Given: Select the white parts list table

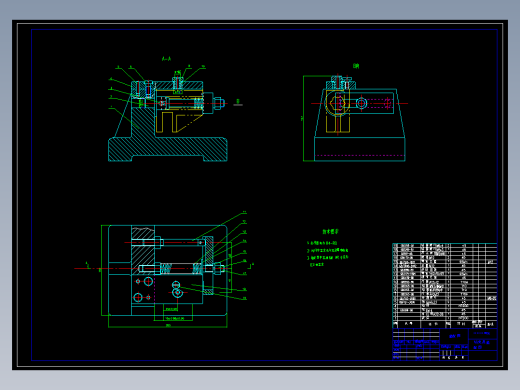Looking at the screenshot, I should point(445,286).
